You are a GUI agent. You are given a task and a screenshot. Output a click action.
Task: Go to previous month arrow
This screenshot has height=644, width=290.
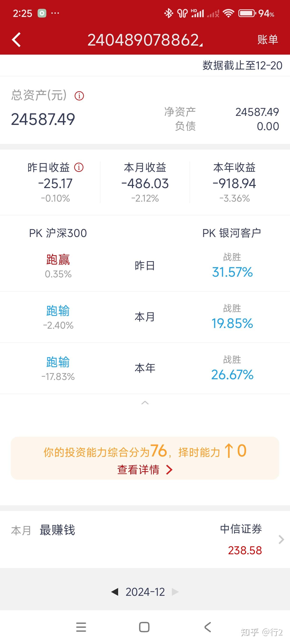click(115, 592)
